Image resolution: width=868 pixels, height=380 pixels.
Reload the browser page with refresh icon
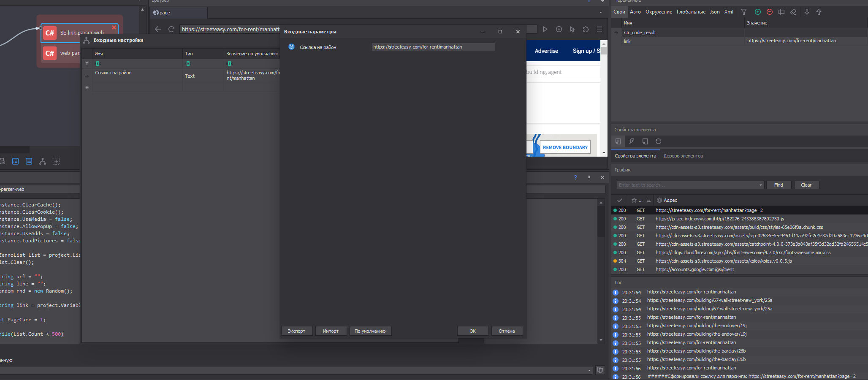(x=171, y=29)
